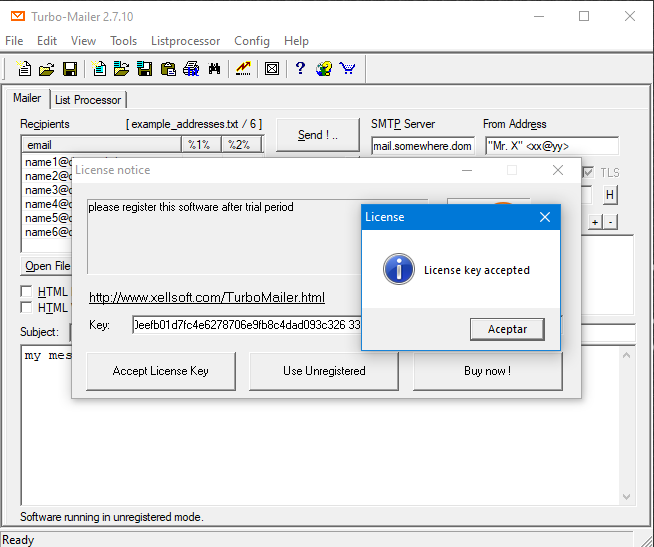Click the printer toolbar icon
The width and height of the screenshot is (654, 547).
(191, 69)
